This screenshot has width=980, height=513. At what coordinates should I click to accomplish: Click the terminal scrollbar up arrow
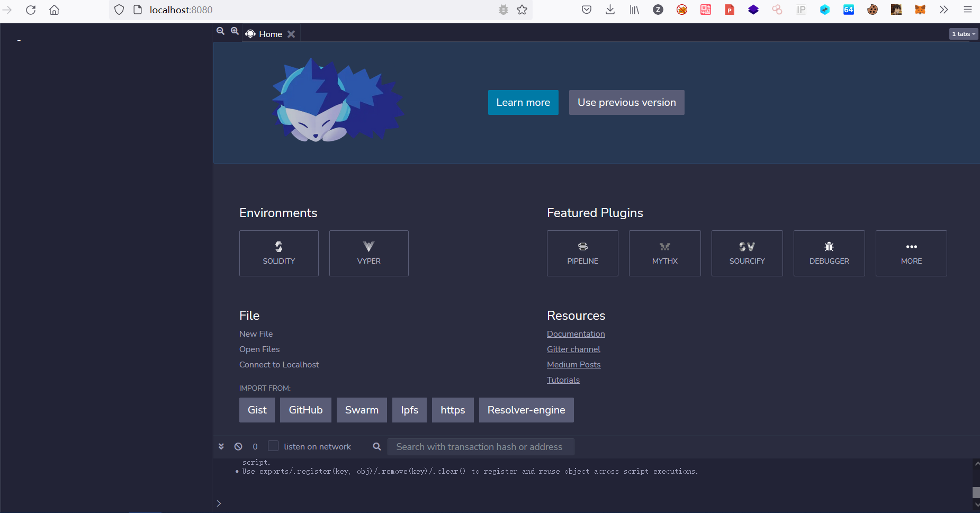(976, 464)
